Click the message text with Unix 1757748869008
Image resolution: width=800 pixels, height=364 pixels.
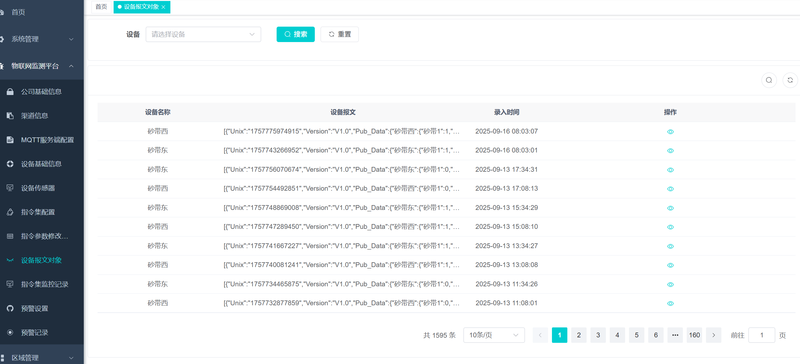[342, 208]
